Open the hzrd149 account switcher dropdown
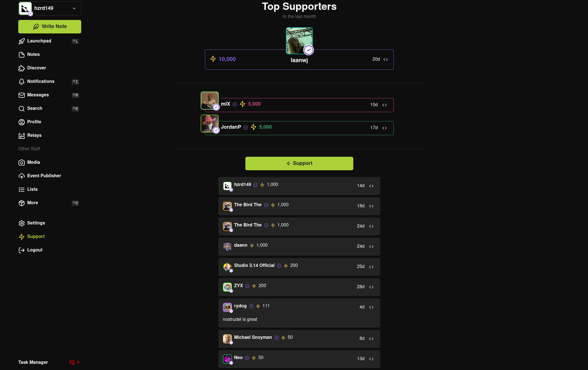The height and width of the screenshot is (370, 588). [x=49, y=8]
